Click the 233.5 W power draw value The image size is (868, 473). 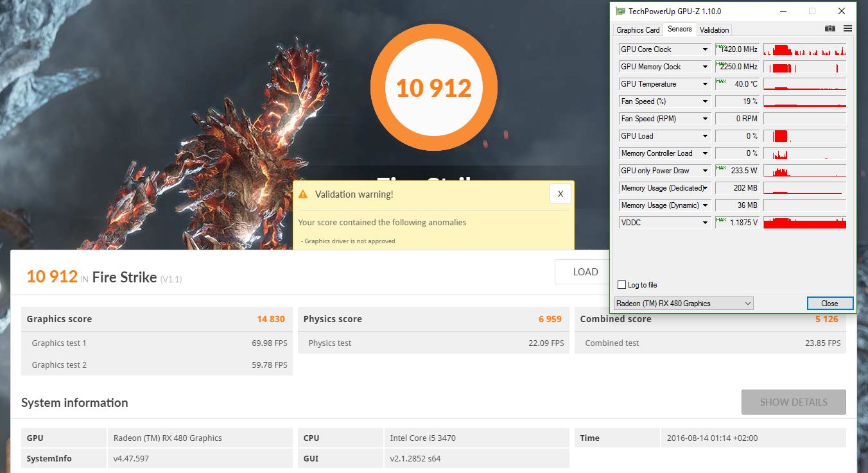(737, 171)
